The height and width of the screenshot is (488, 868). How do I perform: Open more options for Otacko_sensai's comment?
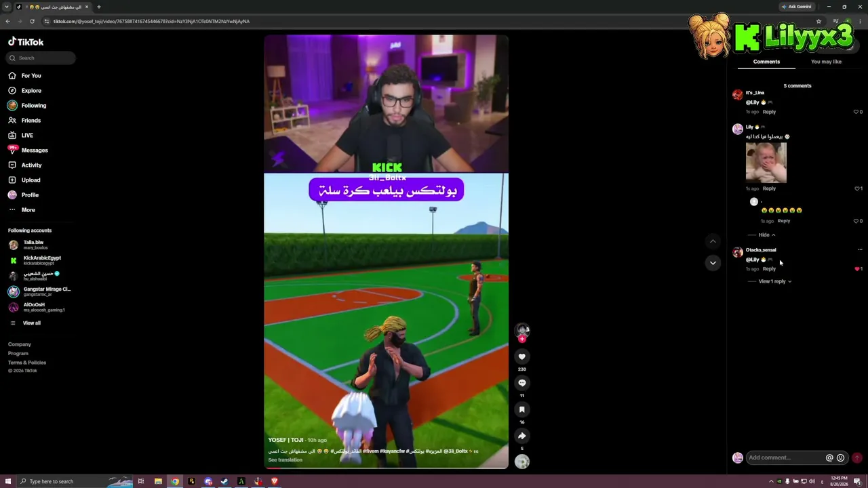pos(860,249)
